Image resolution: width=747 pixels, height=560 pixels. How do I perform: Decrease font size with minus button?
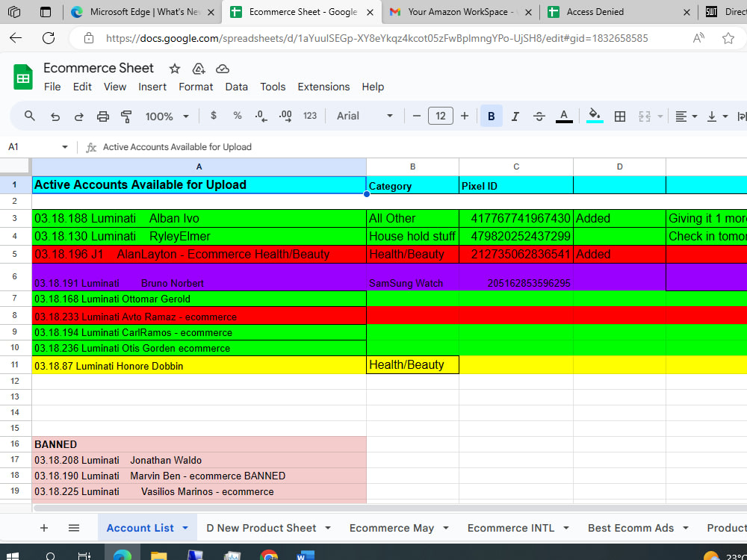416,116
